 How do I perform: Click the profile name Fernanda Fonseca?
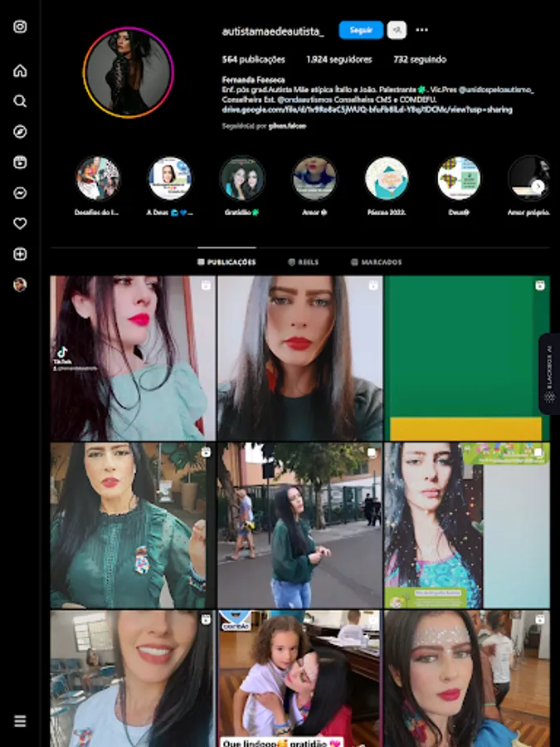(x=253, y=80)
